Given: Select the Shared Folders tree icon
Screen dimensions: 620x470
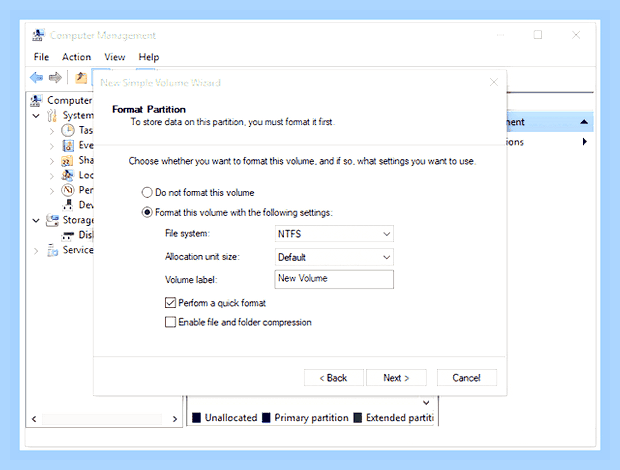Looking at the screenshot, I should click(x=67, y=160).
